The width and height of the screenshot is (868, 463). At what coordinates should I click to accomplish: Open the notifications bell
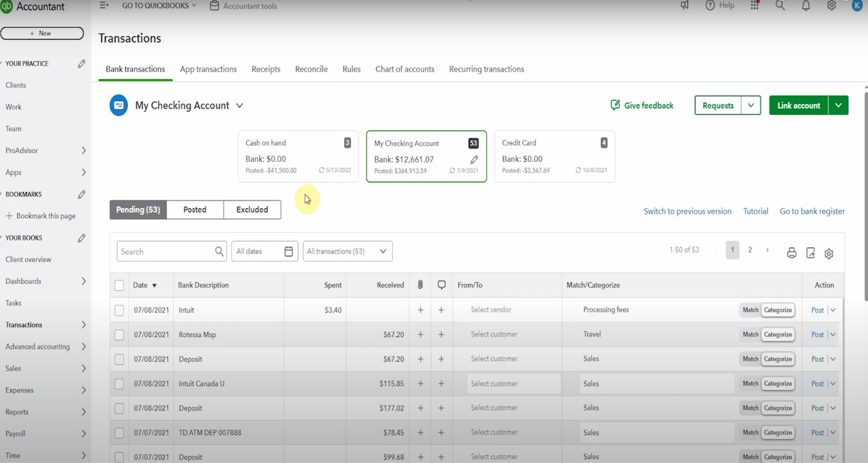[806, 5]
